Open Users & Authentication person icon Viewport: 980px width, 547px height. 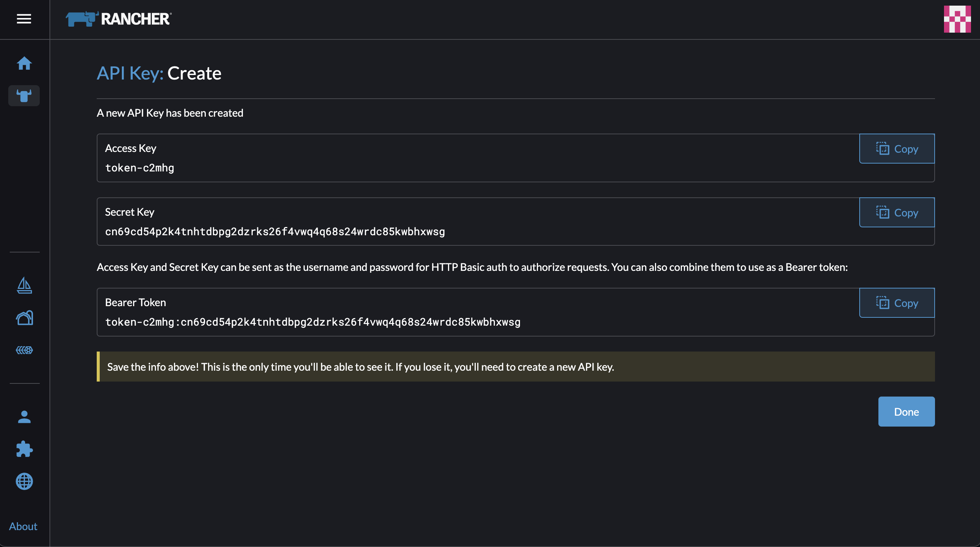24,417
